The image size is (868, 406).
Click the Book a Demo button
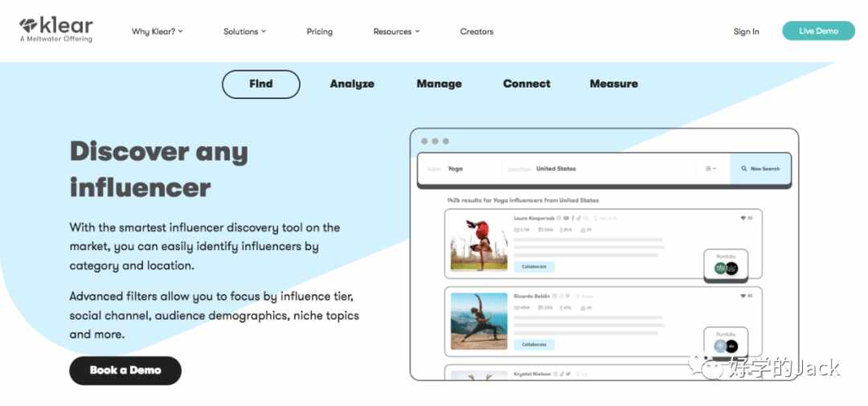(x=125, y=371)
